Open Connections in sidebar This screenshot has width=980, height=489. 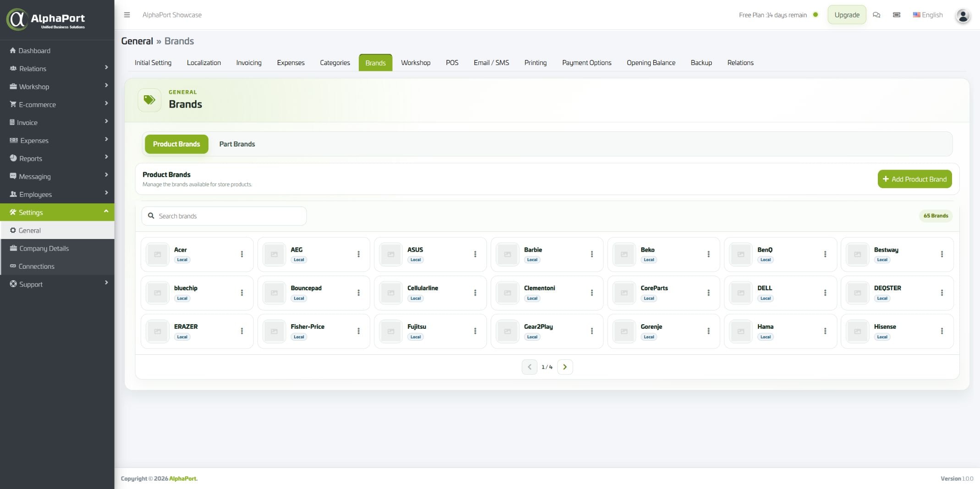point(57,266)
